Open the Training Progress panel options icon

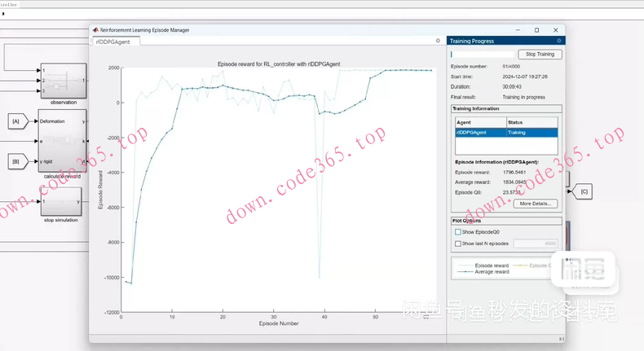pos(558,41)
